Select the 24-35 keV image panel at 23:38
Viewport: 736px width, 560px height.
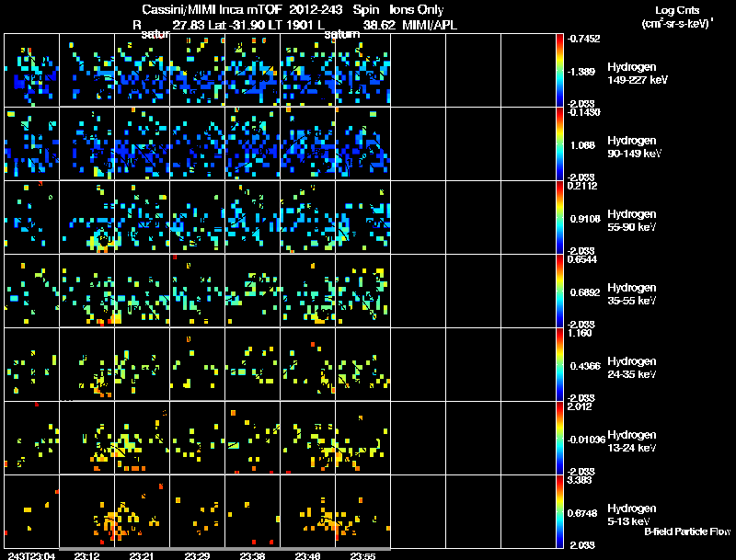point(252,365)
